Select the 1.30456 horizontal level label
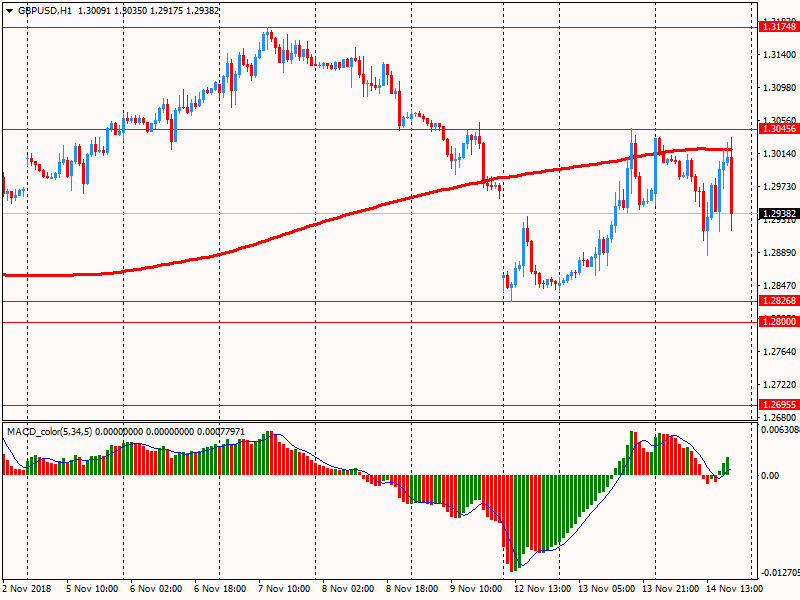The height and width of the screenshot is (600, 800). tap(779, 129)
